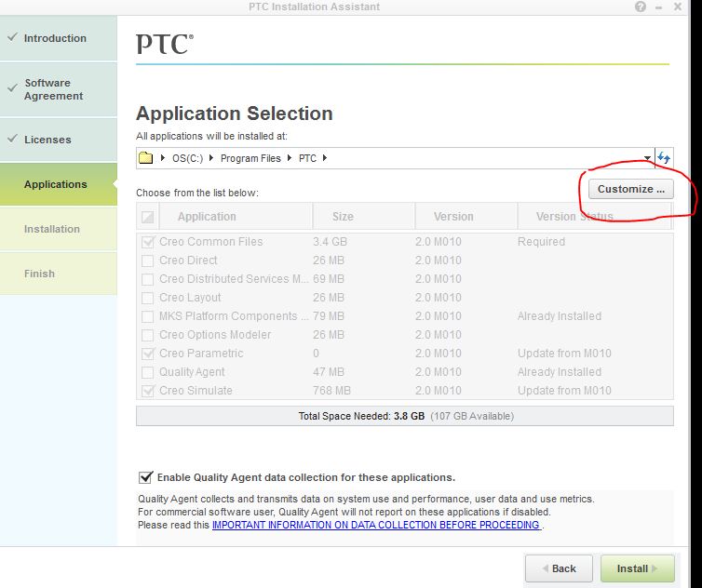Click the Install button
This screenshot has width=702, height=588.
[x=637, y=568]
